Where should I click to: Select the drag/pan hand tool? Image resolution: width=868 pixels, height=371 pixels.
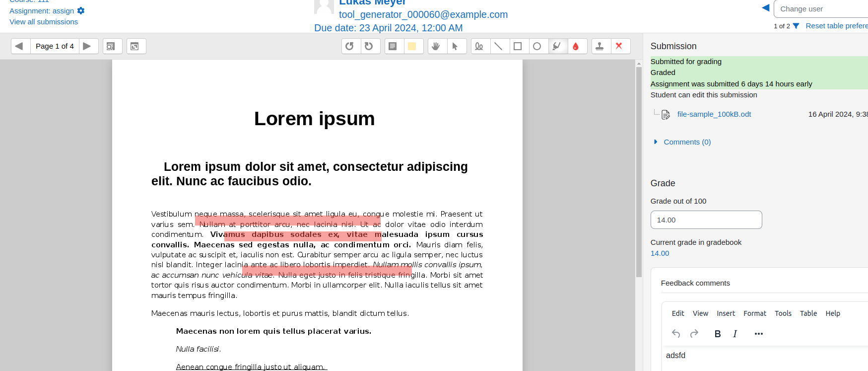(x=437, y=46)
